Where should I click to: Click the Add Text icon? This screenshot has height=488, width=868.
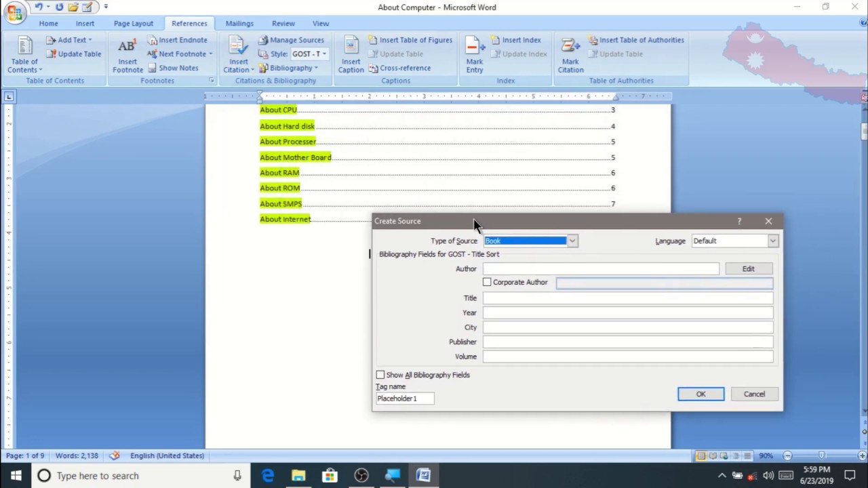click(x=51, y=40)
